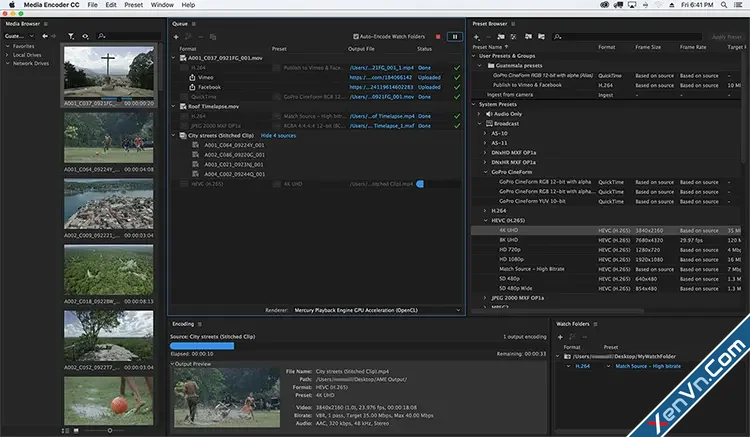
Task: Open the Media Browser panel menu
Action: [46, 24]
